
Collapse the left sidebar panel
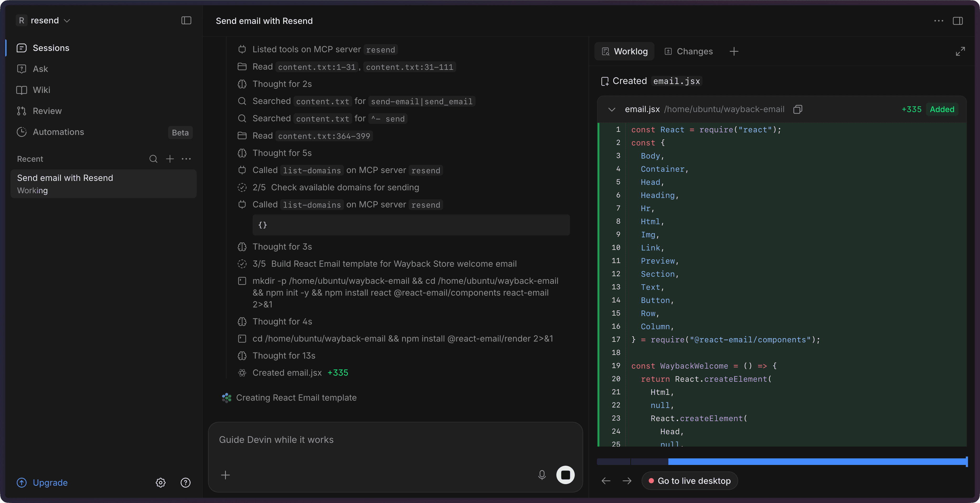click(186, 20)
